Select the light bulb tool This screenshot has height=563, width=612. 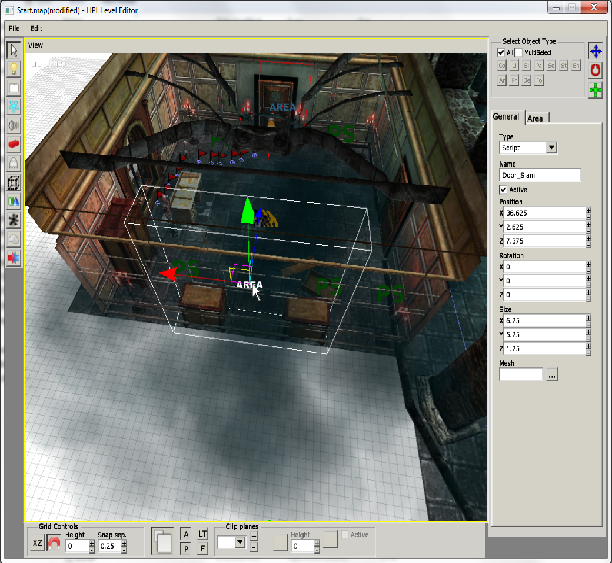14,69
